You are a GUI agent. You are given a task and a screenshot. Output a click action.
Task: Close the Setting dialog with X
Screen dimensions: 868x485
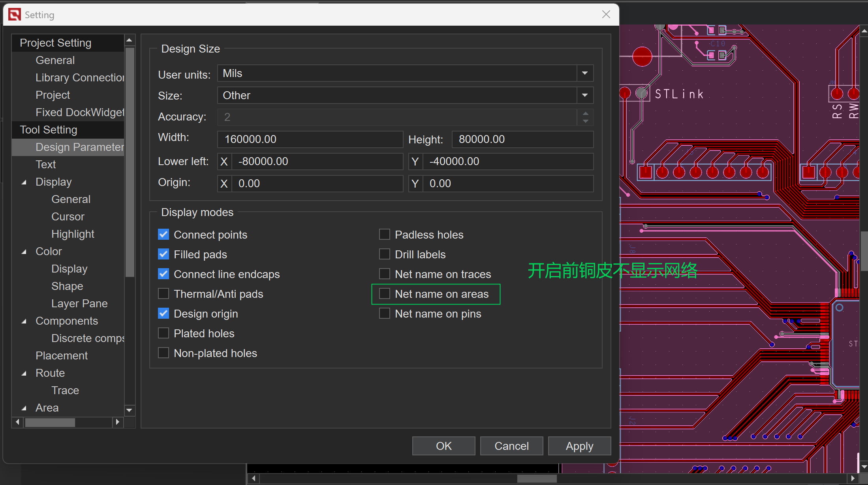pos(606,15)
